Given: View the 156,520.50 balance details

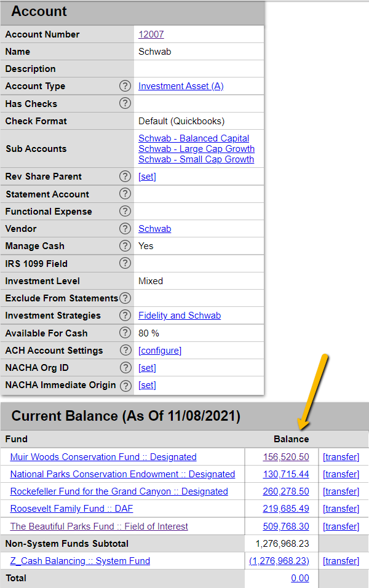Looking at the screenshot, I should (x=286, y=457).
